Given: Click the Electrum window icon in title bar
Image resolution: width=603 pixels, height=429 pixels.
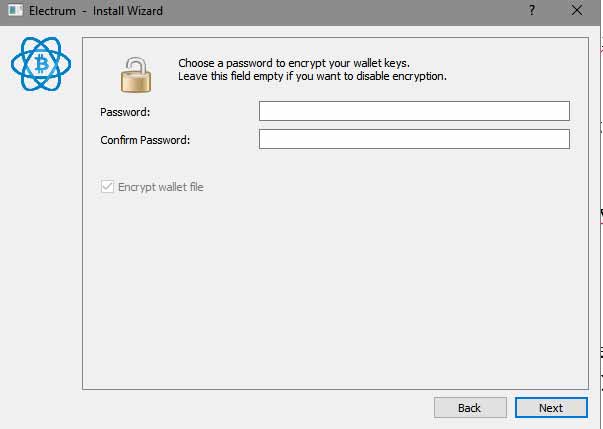Looking at the screenshot, I should [15, 10].
